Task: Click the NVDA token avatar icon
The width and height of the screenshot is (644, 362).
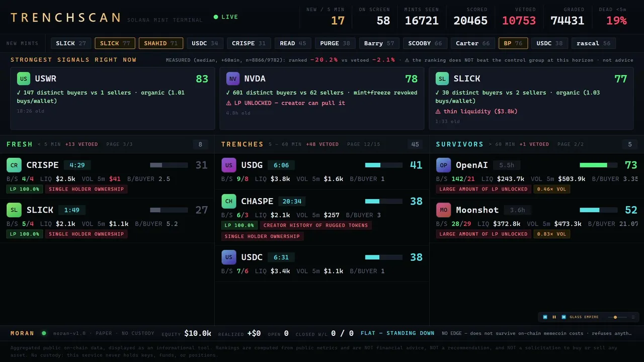Action: point(233,78)
